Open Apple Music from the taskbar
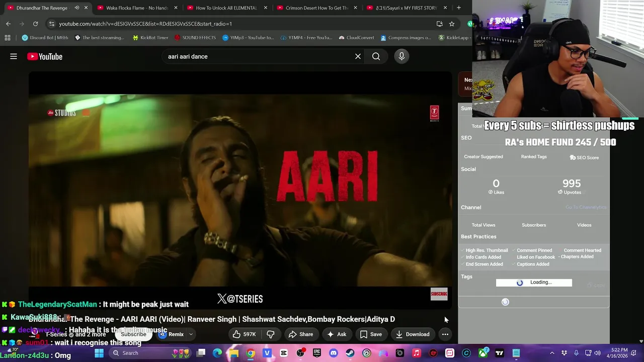 coord(416,353)
